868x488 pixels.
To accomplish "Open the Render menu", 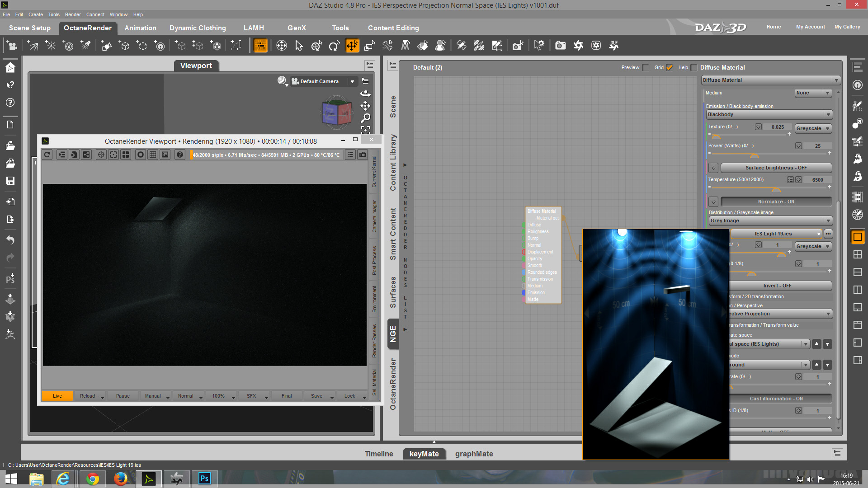I will coord(73,14).
